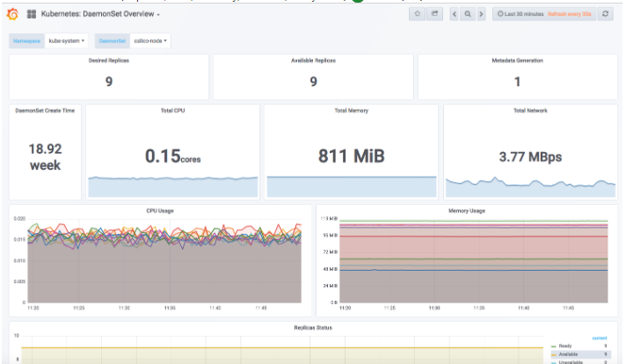Open the Total Network panel title

(530, 111)
